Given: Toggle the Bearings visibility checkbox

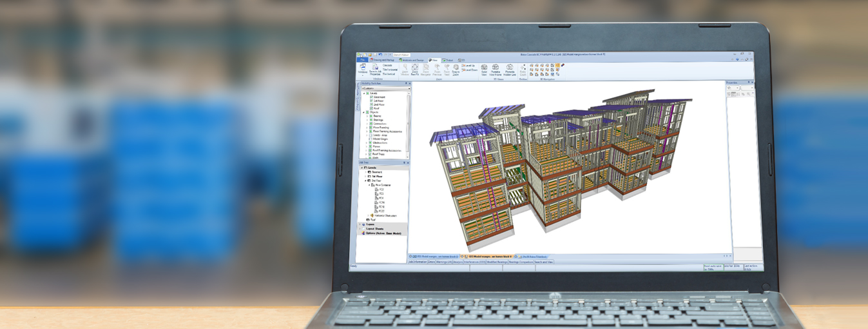Looking at the screenshot, I should tap(371, 120).
